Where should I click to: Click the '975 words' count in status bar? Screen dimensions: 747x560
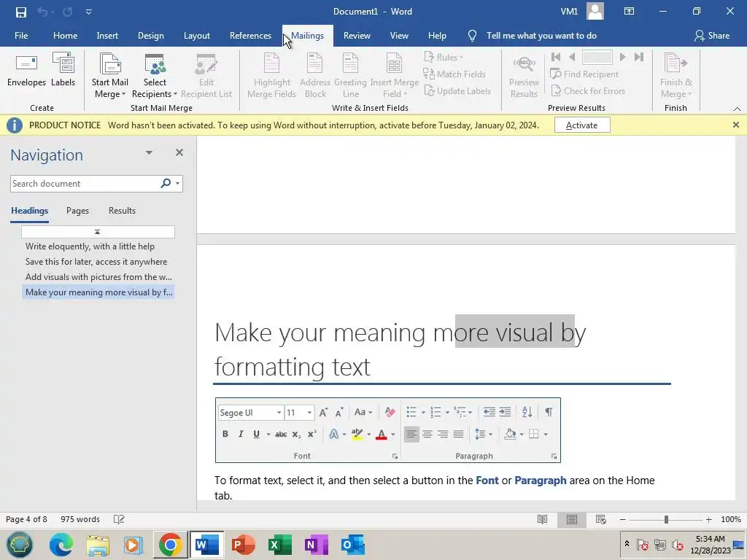(x=80, y=519)
